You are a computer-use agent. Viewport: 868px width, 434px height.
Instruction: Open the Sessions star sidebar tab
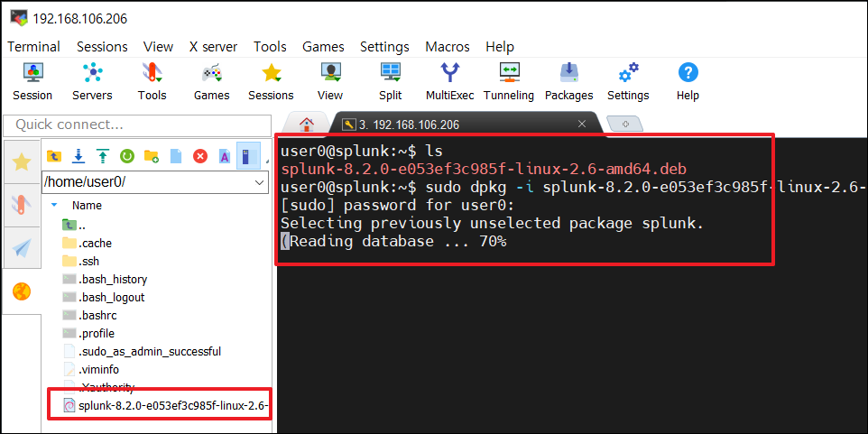[x=22, y=162]
